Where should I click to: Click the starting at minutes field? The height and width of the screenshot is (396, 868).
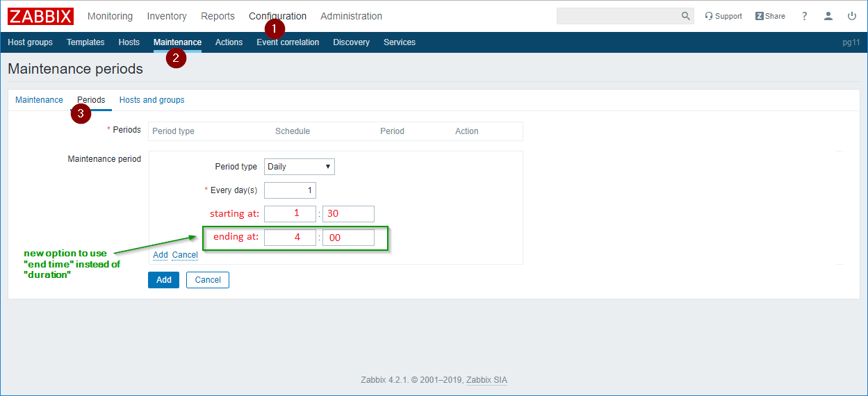tap(348, 214)
